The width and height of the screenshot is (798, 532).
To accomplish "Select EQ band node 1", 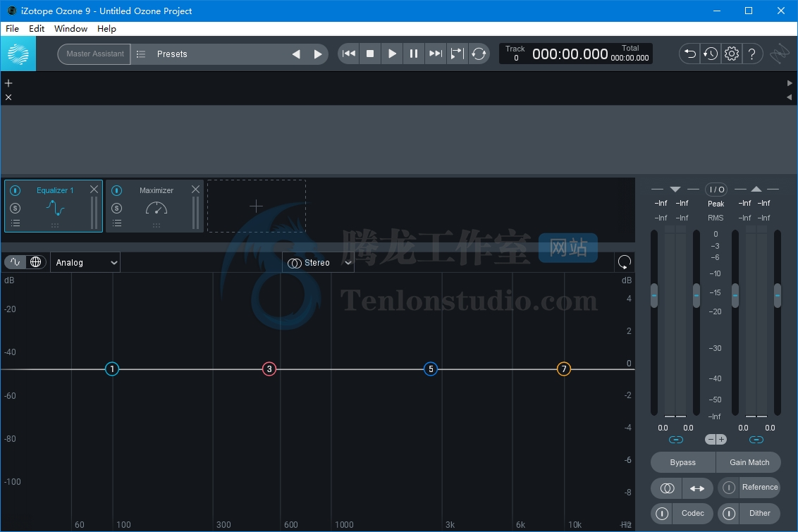I will [112, 369].
